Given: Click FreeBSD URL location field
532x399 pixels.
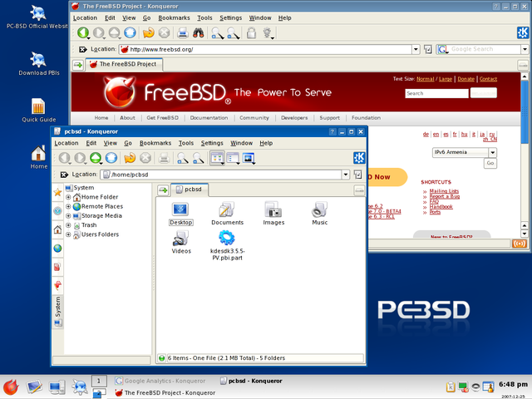Looking at the screenshot, I should click(265, 50).
